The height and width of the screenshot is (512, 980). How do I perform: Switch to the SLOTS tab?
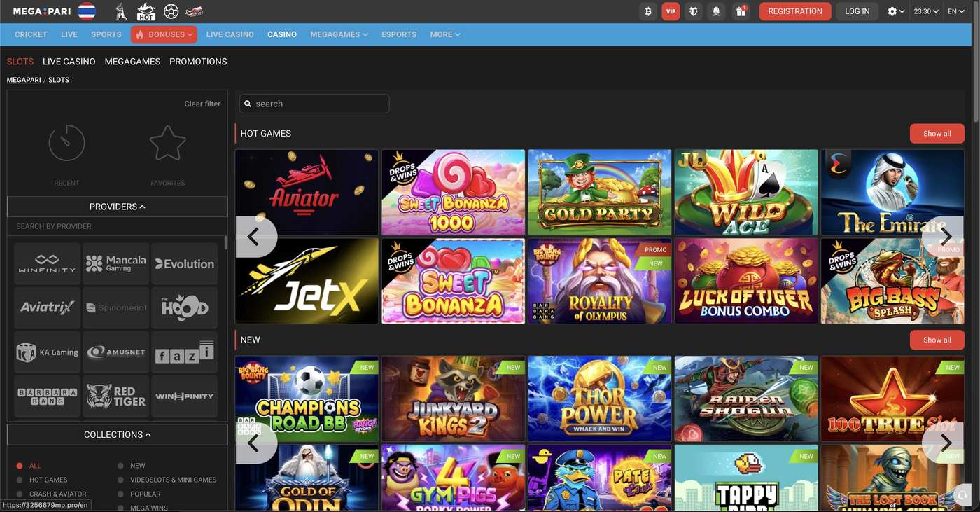[x=20, y=62]
